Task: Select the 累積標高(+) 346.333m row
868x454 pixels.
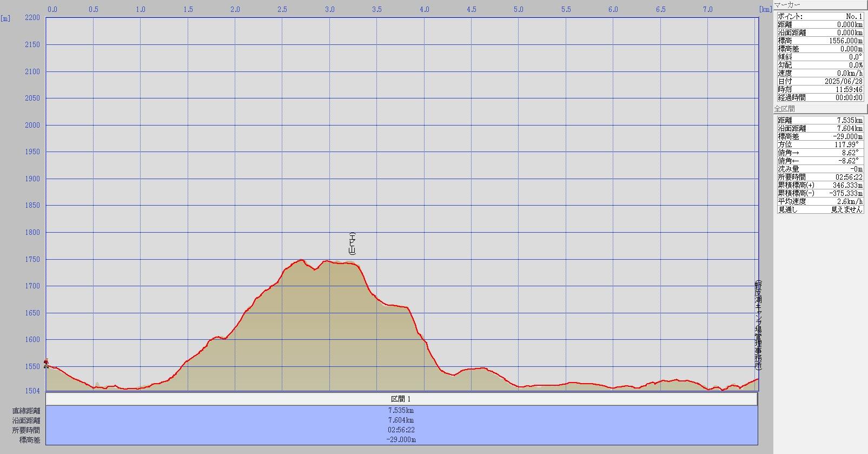Action: 820,185
